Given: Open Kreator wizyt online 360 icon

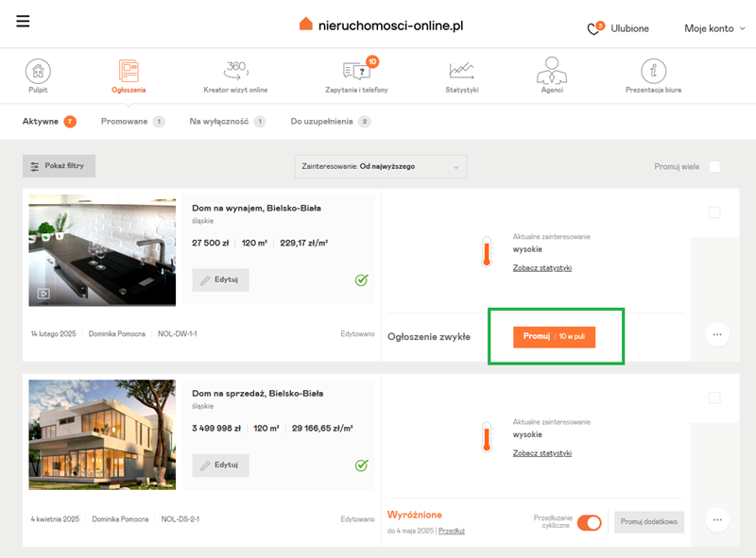Looking at the screenshot, I should pyautogui.click(x=235, y=71).
